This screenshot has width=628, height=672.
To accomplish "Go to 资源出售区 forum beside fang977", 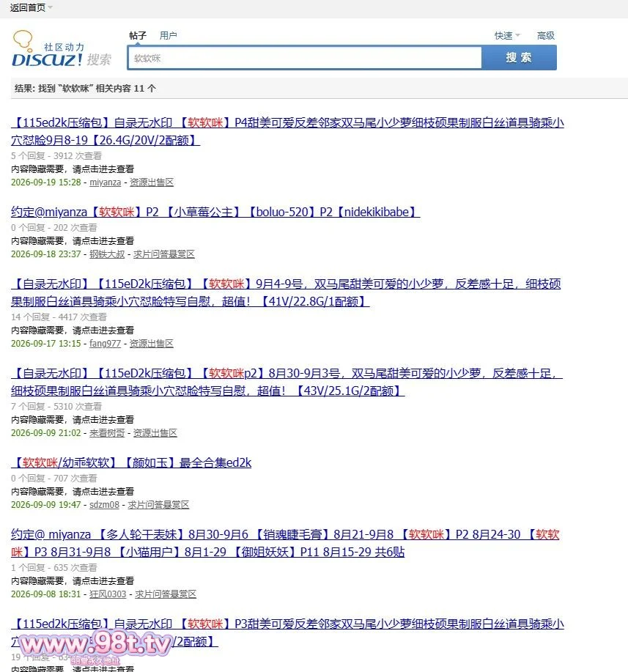I will [151, 343].
